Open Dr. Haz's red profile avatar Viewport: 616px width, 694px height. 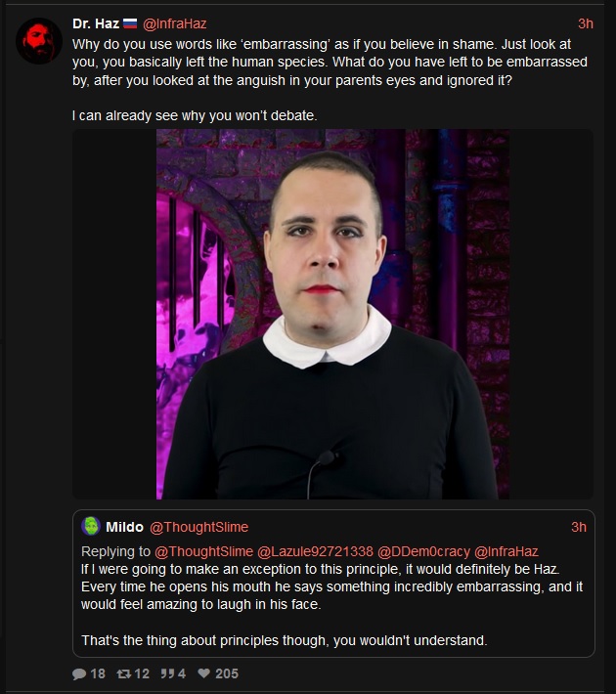click(x=39, y=41)
